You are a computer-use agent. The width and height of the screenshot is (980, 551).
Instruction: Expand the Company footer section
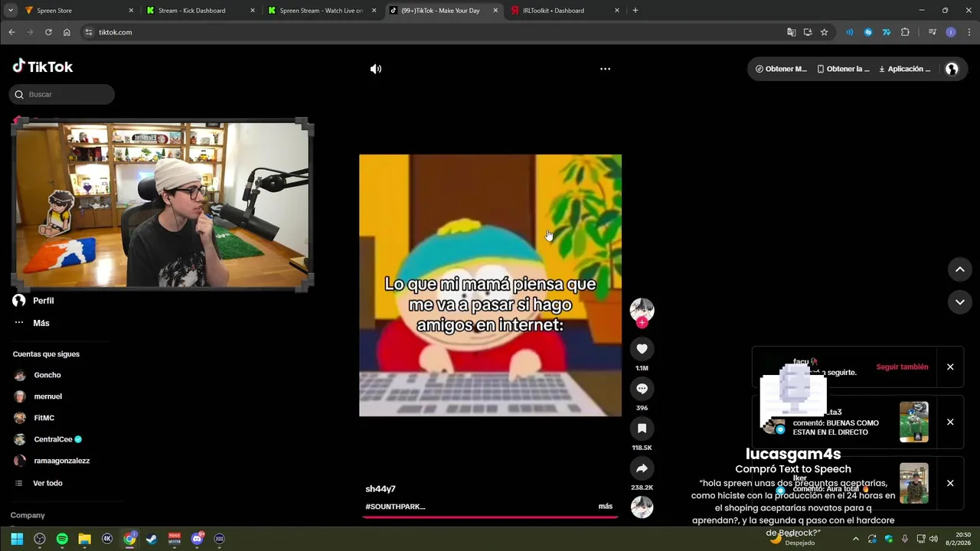click(28, 515)
